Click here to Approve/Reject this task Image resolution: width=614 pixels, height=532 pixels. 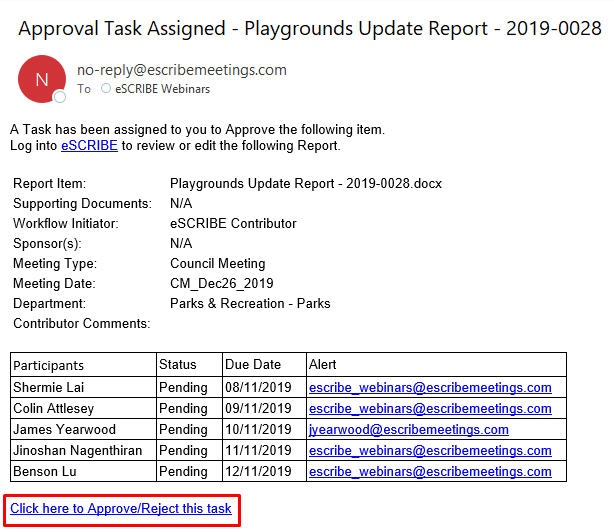pyautogui.click(x=121, y=509)
